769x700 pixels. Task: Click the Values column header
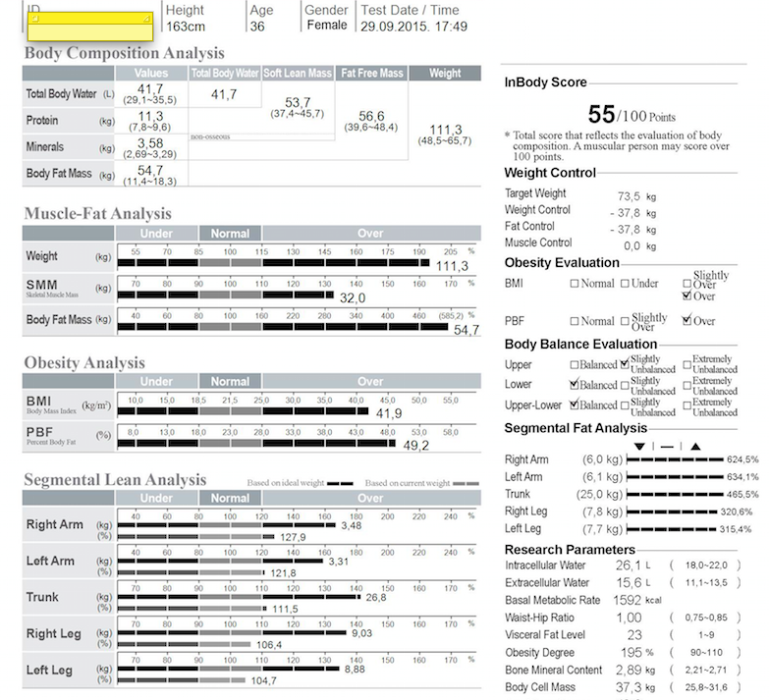(151, 73)
